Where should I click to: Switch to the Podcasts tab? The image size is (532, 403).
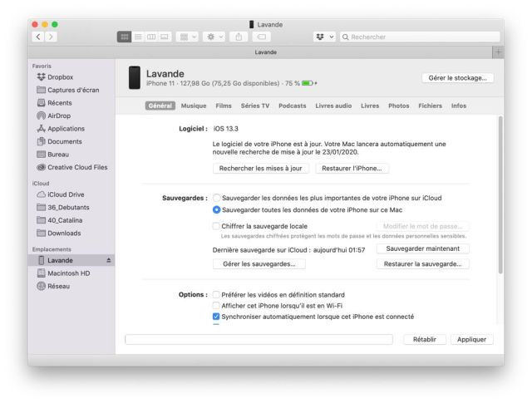292,106
